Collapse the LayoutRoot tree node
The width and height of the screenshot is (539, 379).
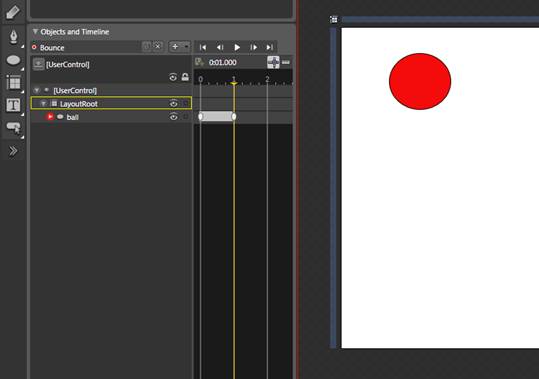[43, 103]
